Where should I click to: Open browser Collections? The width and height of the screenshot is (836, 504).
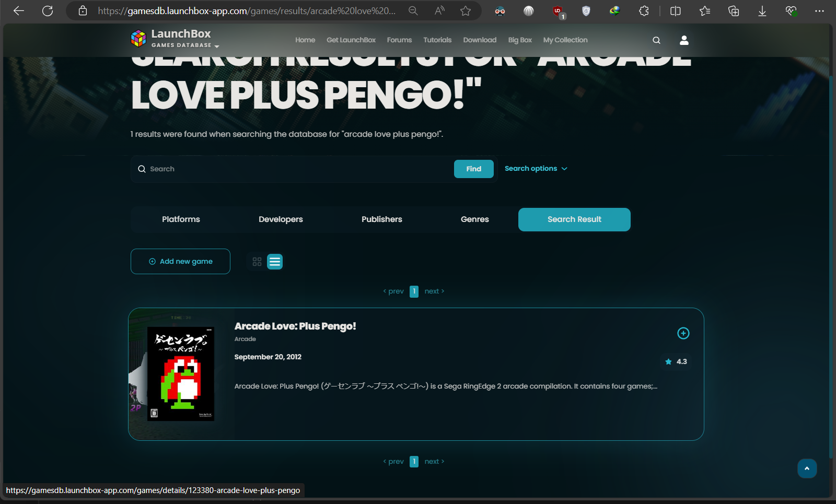734,11
